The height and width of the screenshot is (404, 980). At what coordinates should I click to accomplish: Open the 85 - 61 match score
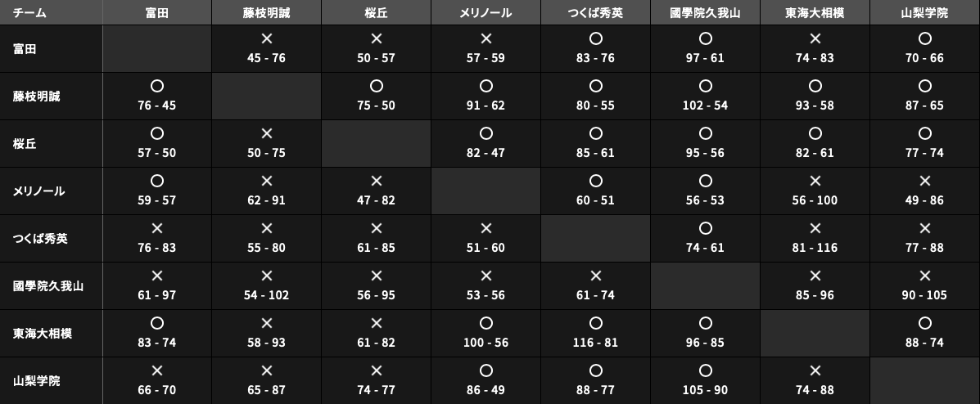pyautogui.click(x=595, y=153)
